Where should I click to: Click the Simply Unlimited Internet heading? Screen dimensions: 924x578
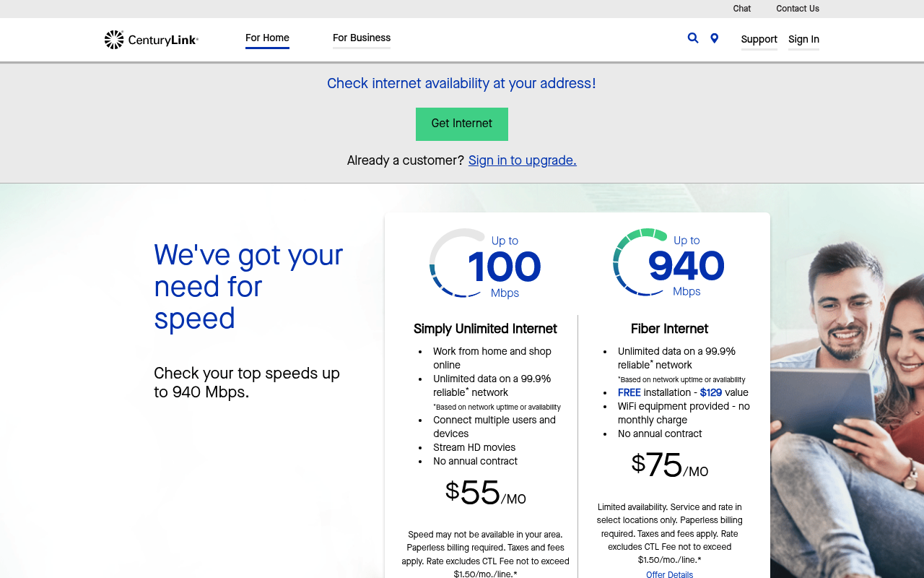(485, 329)
